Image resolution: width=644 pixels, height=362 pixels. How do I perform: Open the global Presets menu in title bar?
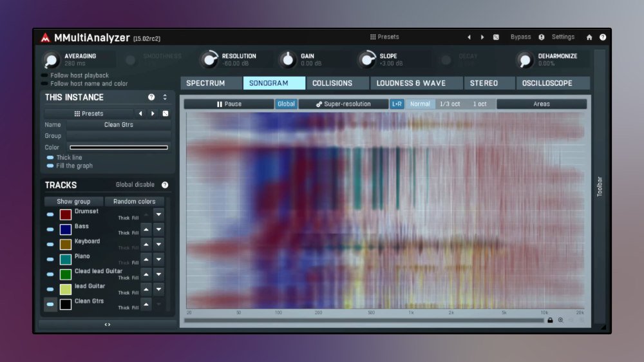point(384,37)
